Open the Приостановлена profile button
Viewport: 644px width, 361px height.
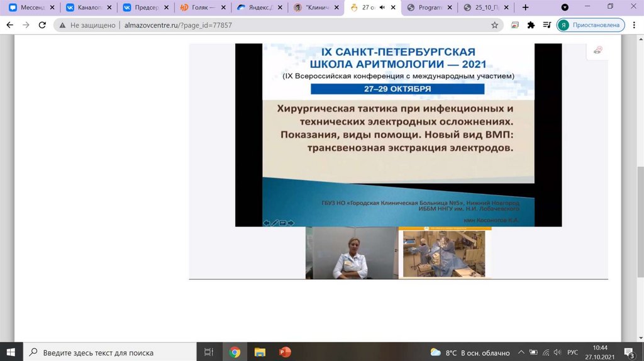pos(590,25)
